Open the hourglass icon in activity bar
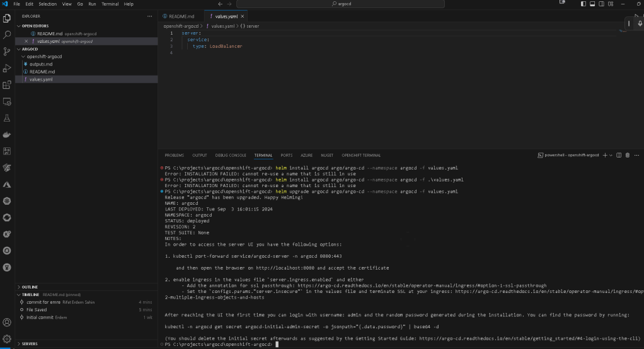Image resolution: width=644 pixels, height=349 pixels. point(7,267)
